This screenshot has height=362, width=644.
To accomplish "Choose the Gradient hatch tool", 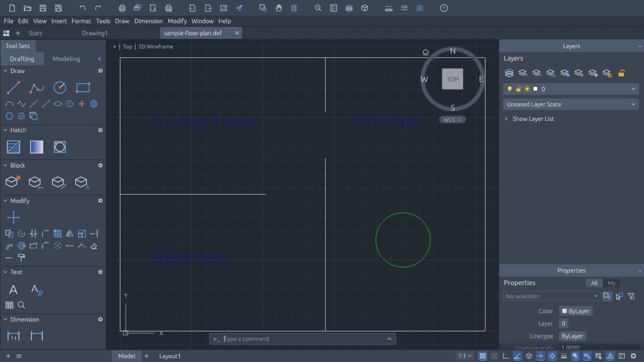I will (37, 147).
